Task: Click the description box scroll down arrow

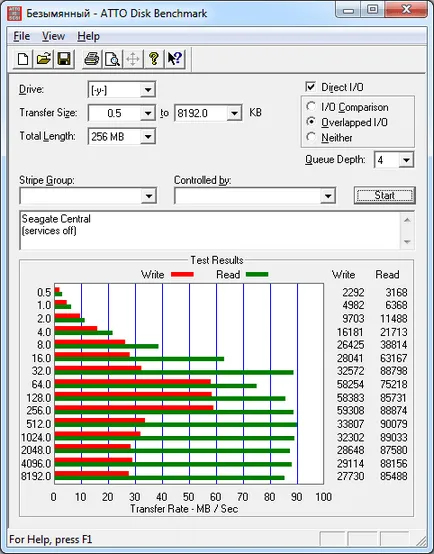Action: (x=407, y=242)
